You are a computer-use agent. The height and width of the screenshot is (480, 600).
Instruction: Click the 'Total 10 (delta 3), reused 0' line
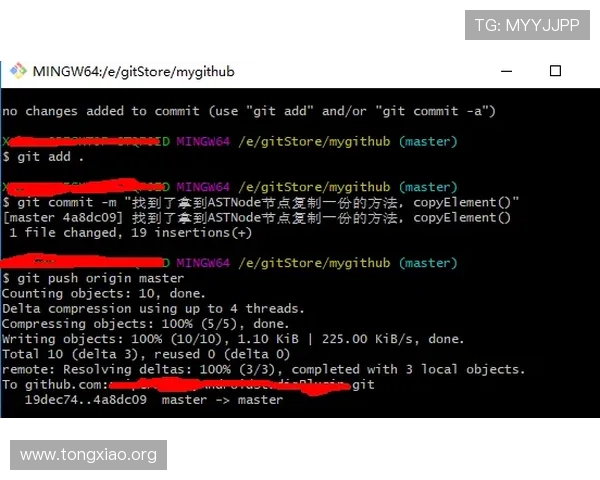tap(145, 354)
